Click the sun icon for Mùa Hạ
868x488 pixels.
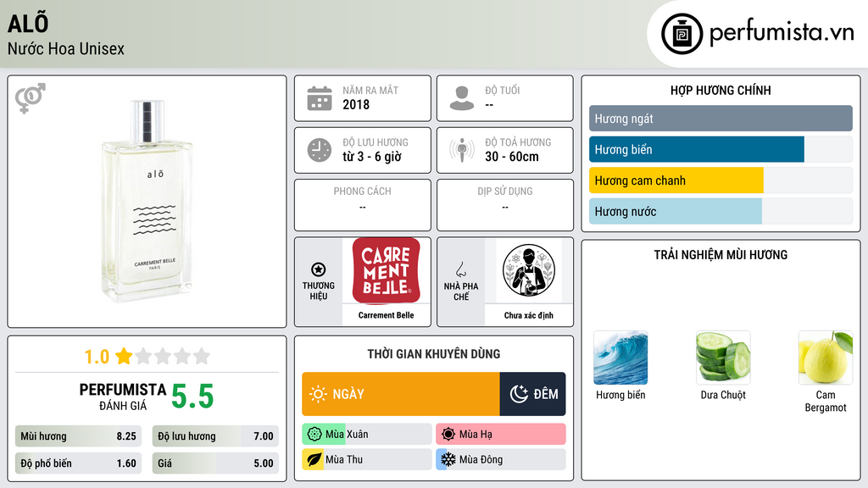coord(448,435)
